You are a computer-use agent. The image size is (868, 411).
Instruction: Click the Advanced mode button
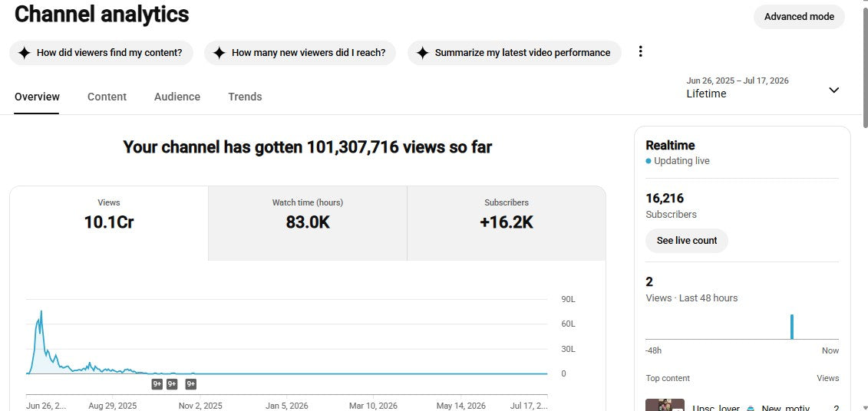[x=799, y=17]
